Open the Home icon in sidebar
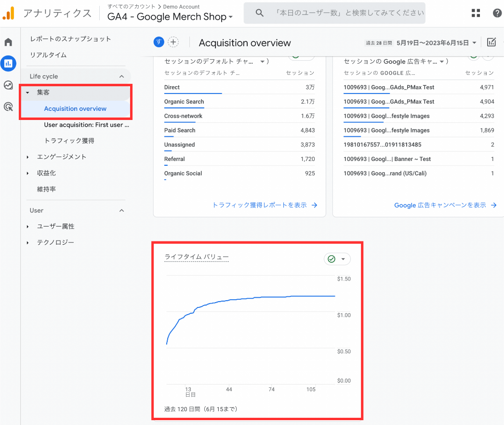Image resolution: width=504 pixels, height=425 pixels. (8, 42)
